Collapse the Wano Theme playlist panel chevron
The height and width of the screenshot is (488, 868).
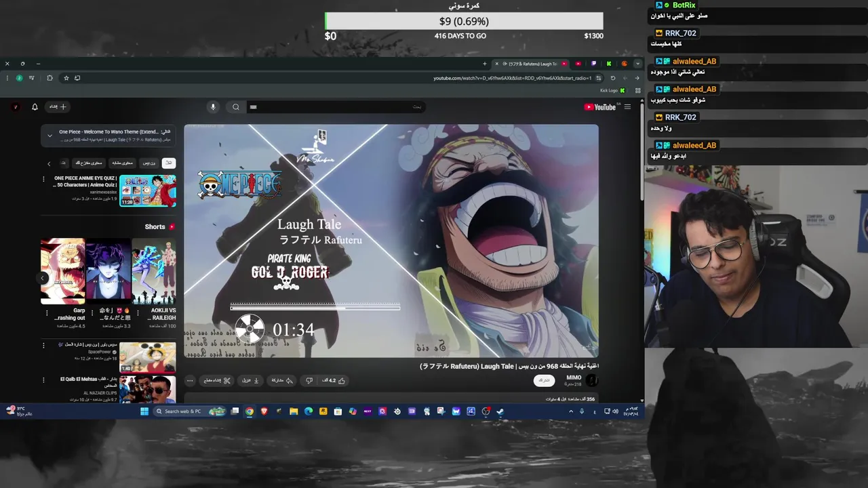[50, 136]
